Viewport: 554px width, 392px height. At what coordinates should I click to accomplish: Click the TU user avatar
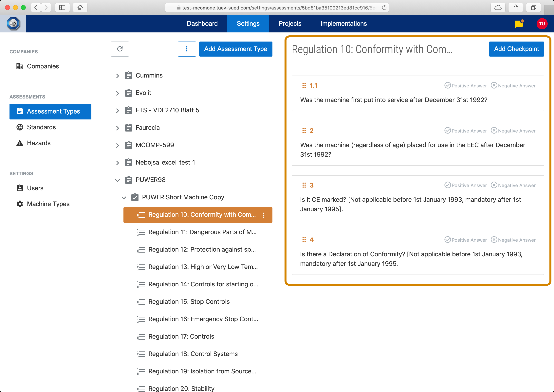pos(542,24)
